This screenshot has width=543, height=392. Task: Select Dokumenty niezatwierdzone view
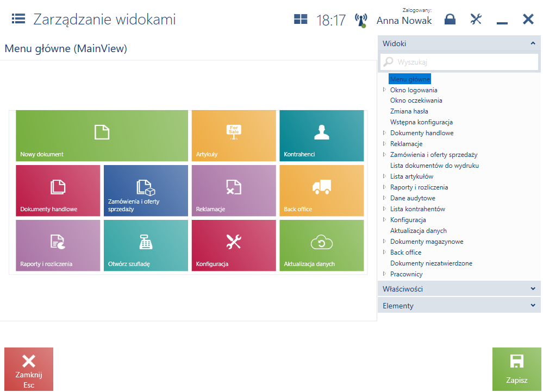pyautogui.click(x=431, y=263)
